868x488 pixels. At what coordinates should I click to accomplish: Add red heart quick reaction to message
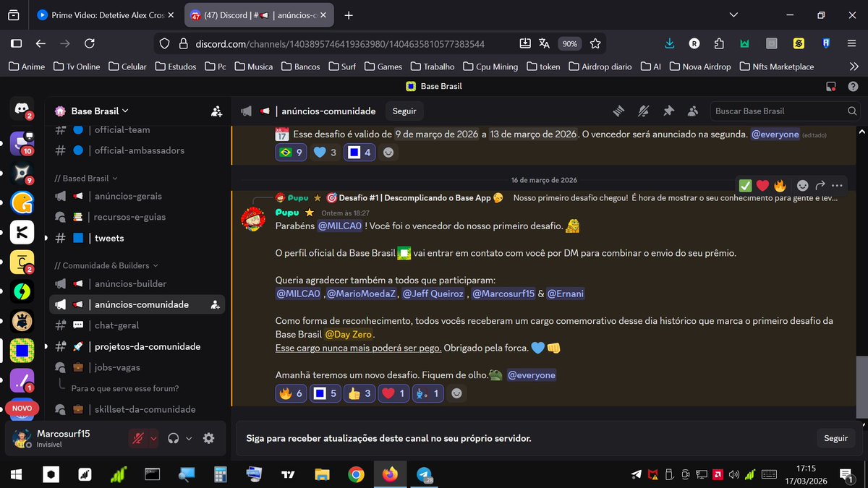pos(762,185)
